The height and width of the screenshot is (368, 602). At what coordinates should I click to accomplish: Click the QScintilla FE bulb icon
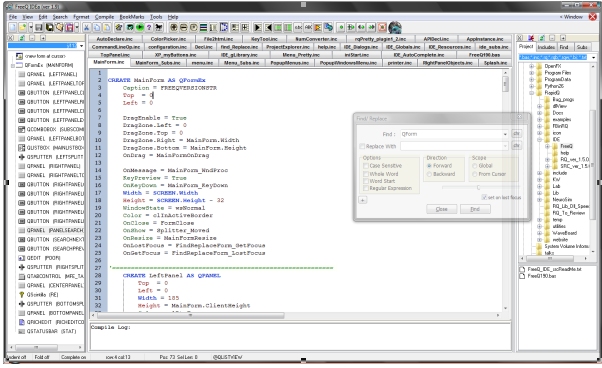pyautogui.click(x=22, y=295)
